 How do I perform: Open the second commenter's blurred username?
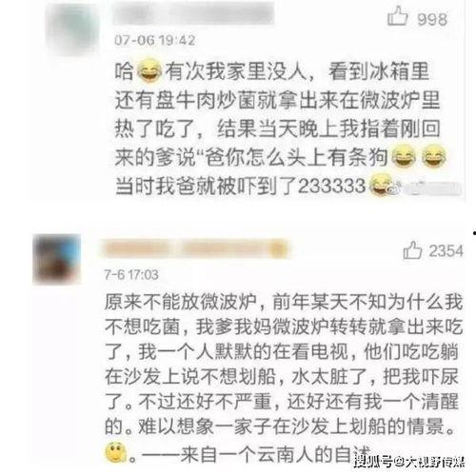pos(188,247)
